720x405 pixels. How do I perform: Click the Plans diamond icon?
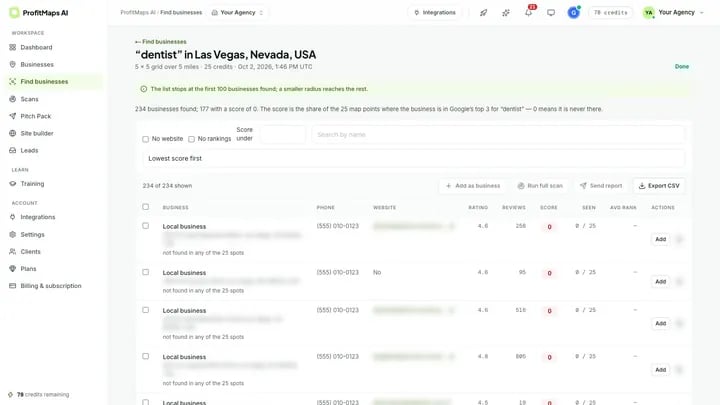click(12, 269)
